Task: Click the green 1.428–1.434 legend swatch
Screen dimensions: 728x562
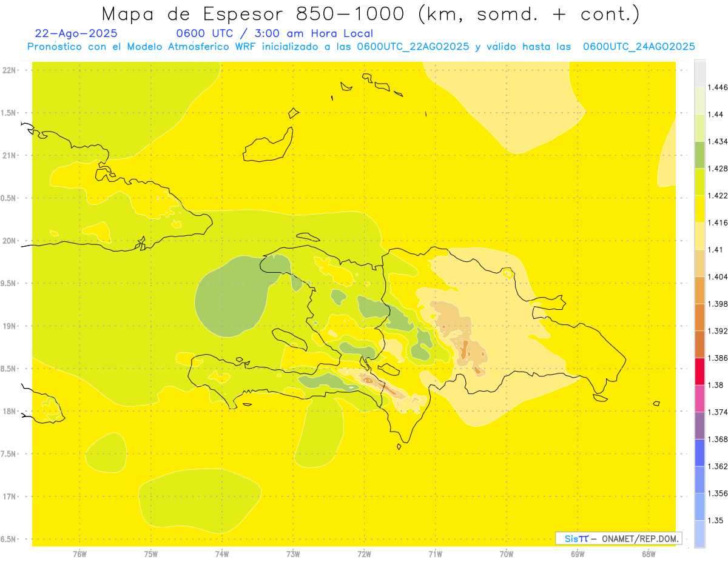Action: pyautogui.click(x=699, y=155)
